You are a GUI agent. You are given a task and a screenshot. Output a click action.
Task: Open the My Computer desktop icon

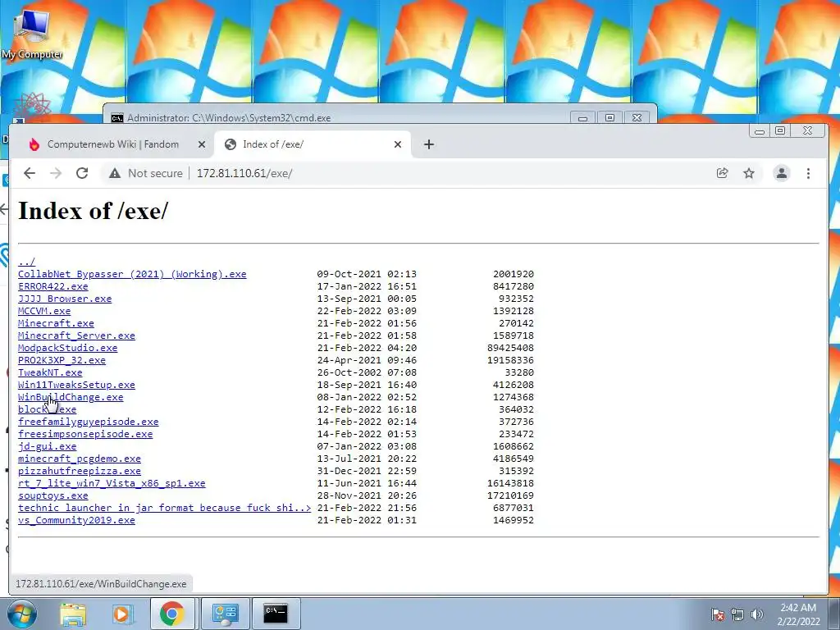coord(32,33)
